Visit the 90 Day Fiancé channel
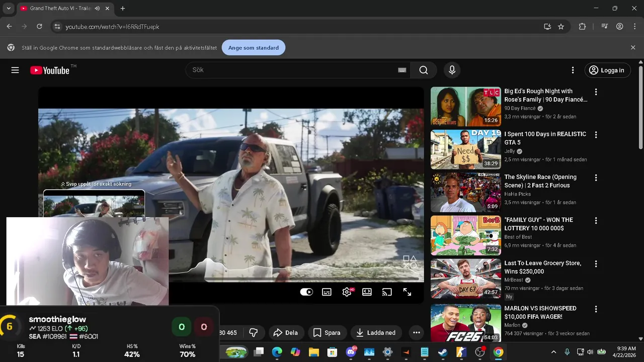The width and height of the screenshot is (644, 362). (x=520, y=108)
